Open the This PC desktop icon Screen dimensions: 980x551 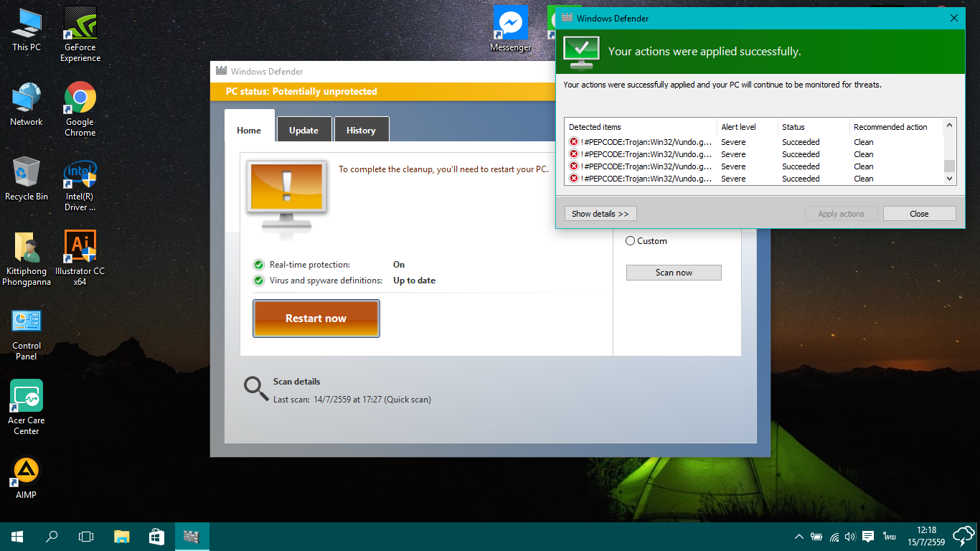pyautogui.click(x=27, y=29)
